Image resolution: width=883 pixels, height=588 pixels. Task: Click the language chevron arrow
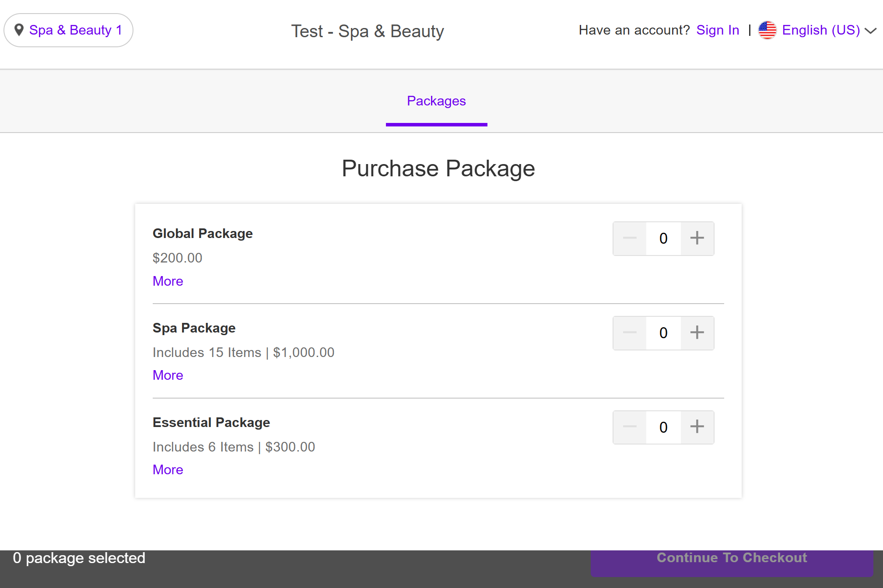coord(871,31)
